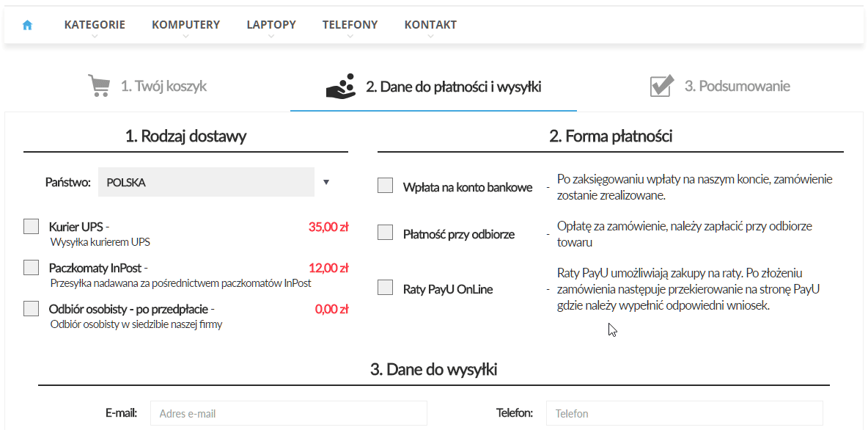Go to the KONTAKT page
Image resolution: width=868 pixels, height=430 pixels.
tap(430, 25)
